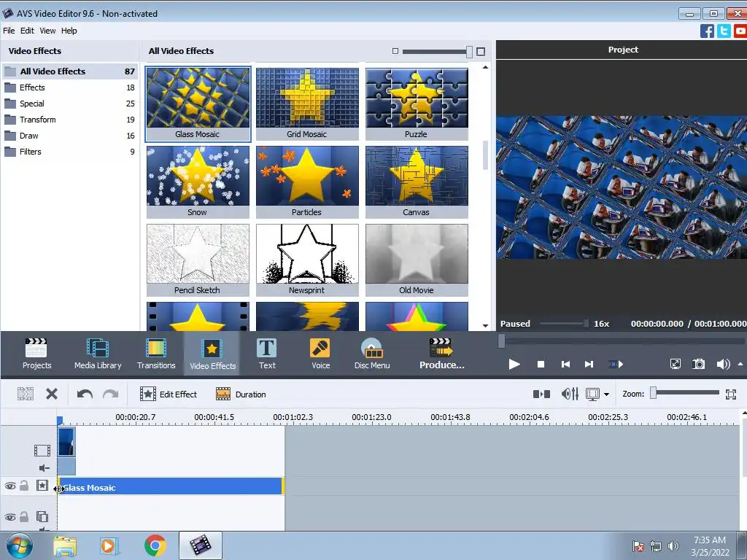The image size is (747, 560).
Task: Select the All Video Effects folder
Action: tap(70, 71)
